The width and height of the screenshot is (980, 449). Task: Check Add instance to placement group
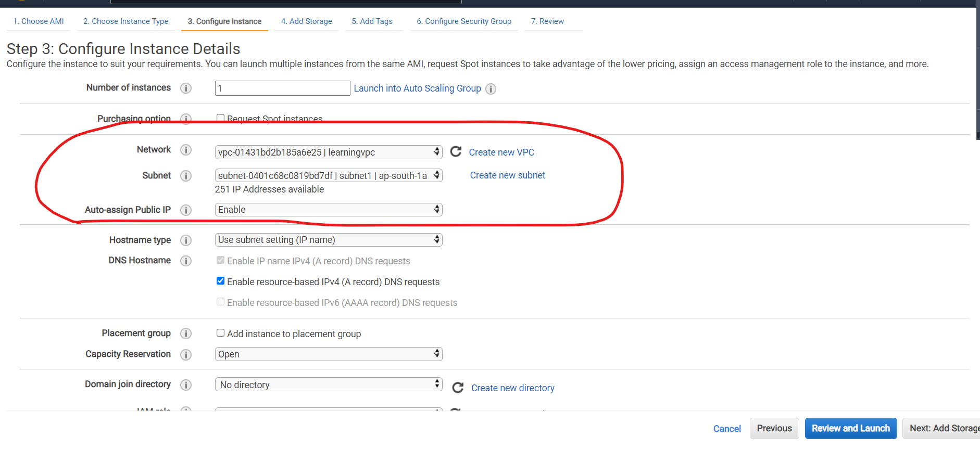tap(221, 333)
